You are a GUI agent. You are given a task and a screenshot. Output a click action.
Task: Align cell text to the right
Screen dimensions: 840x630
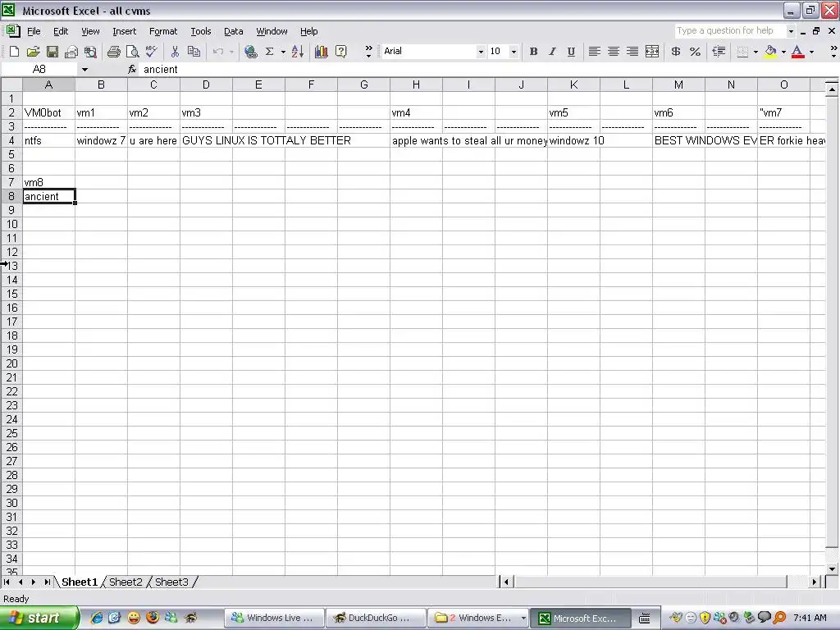coord(632,52)
